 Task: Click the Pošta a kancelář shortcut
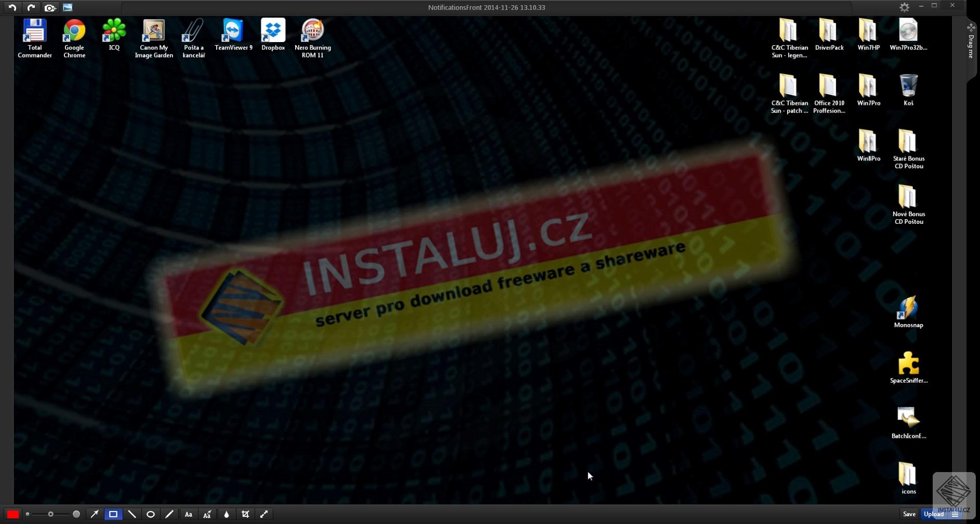(x=193, y=38)
